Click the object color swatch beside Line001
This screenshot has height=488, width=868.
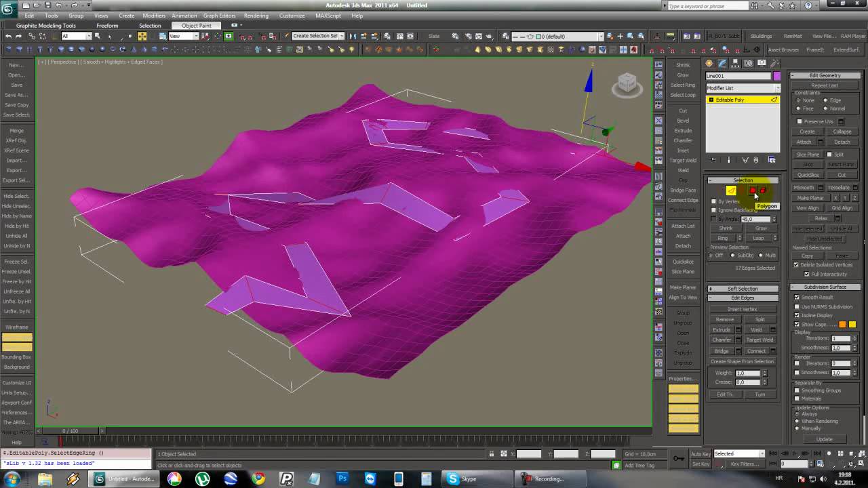[x=776, y=76]
